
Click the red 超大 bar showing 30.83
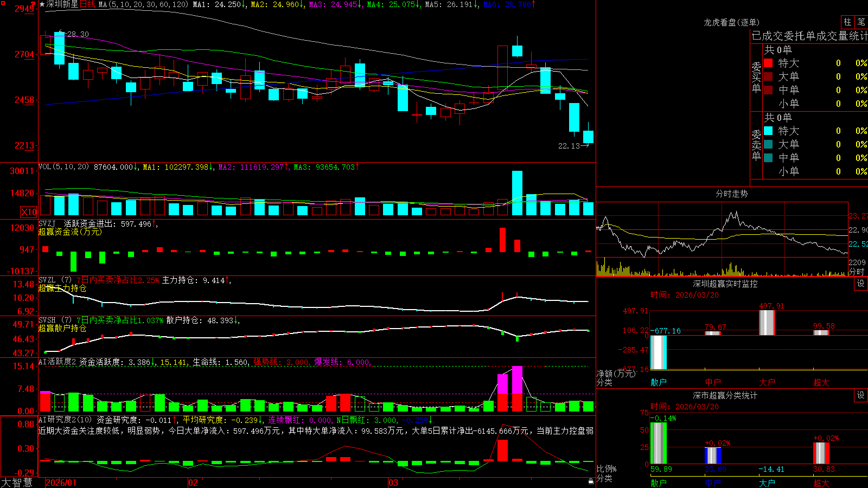tap(821, 453)
